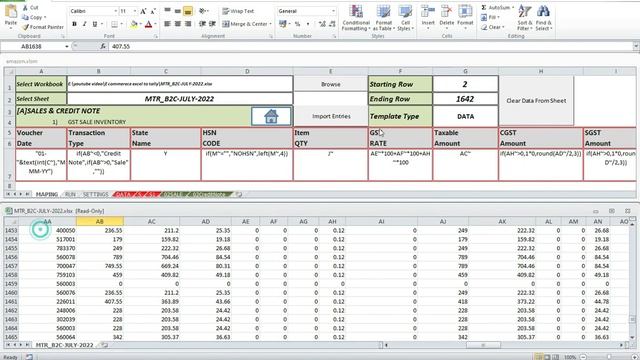
Task: Click the Accounting Number Format icon
Action: pyautogui.click(x=282, y=24)
